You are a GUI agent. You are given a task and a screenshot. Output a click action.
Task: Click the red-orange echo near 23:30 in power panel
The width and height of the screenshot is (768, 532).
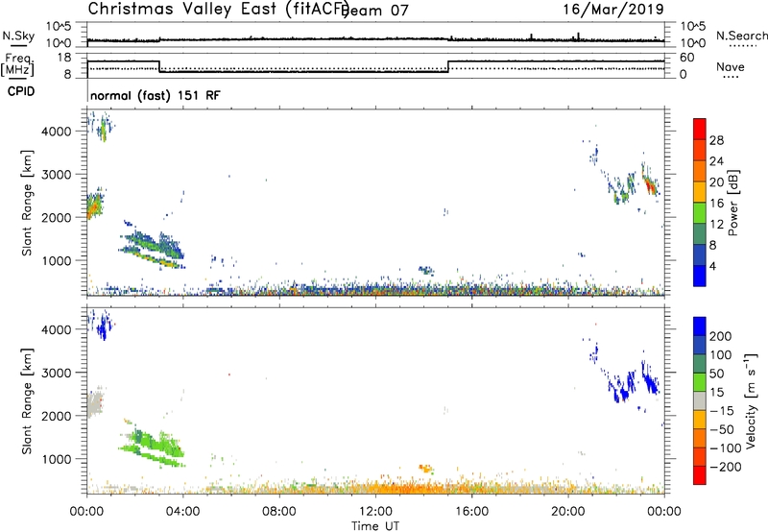(x=651, y=185)
